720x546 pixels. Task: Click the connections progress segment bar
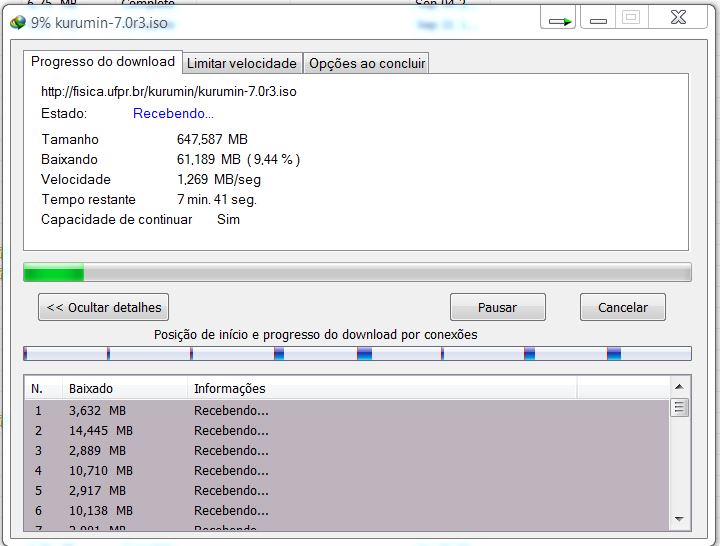[x=357, y=354]
